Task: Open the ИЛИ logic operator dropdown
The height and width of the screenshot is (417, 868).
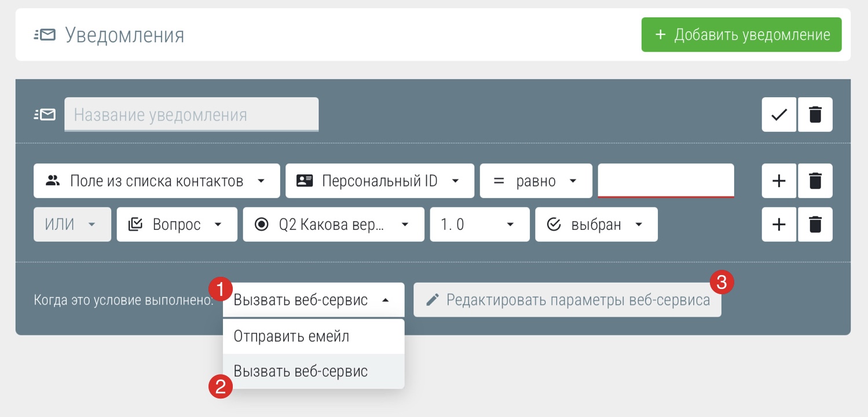Action: tap(72, 224)
